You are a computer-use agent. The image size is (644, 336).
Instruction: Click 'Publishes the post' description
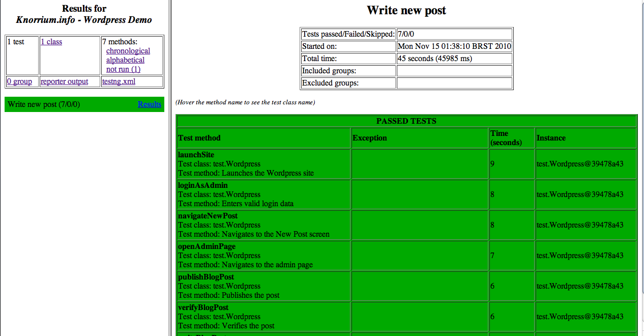(x=250, y=295)
